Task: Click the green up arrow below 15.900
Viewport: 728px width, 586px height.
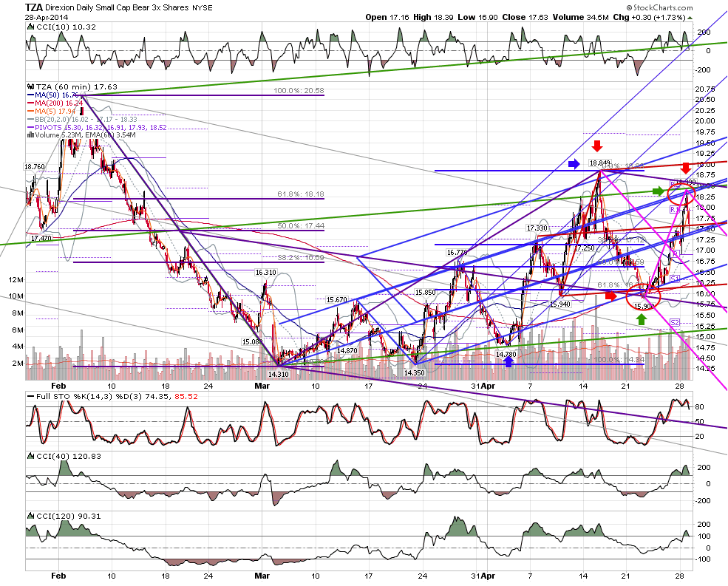Action: (x=642, y=319)
